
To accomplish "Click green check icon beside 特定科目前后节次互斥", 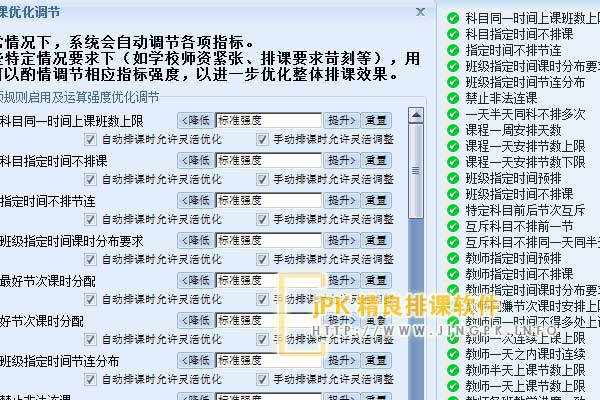I will [x=453, y=210].
